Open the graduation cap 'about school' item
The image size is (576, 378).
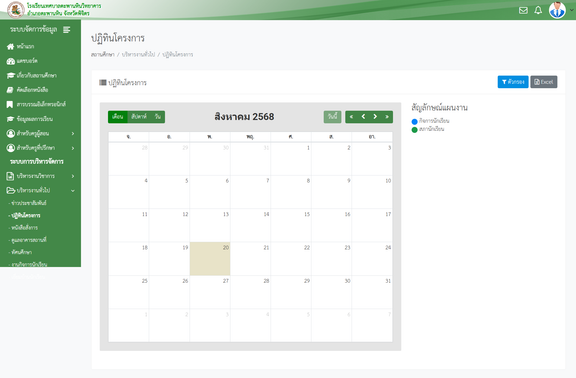(x=11, y=75)
